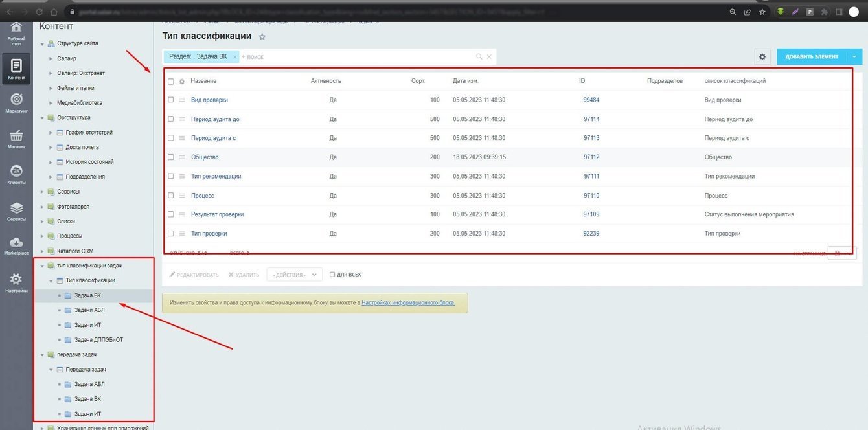Click the Добавить элемент button
868x430 pixels.
tap(812, 57)
